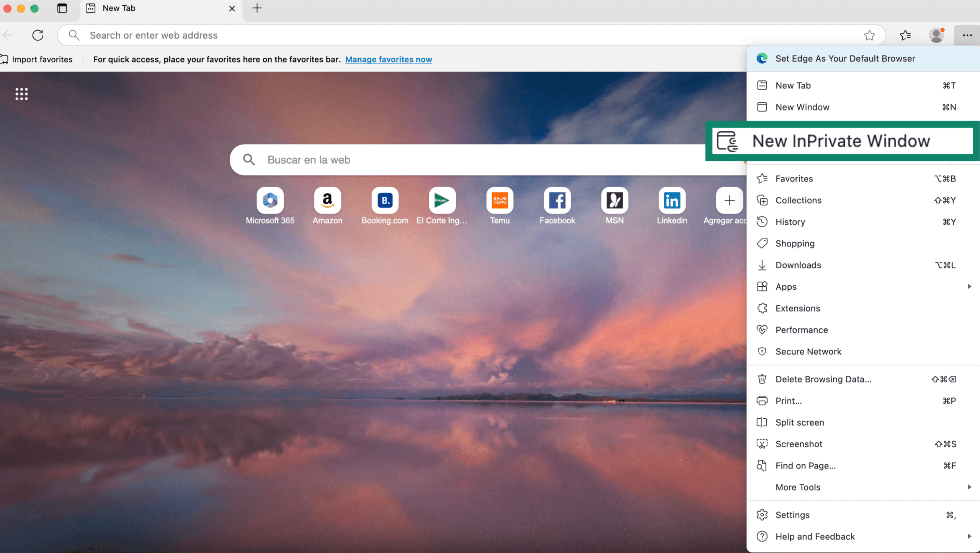Reload the page with the refresh icon

point(38,35)
